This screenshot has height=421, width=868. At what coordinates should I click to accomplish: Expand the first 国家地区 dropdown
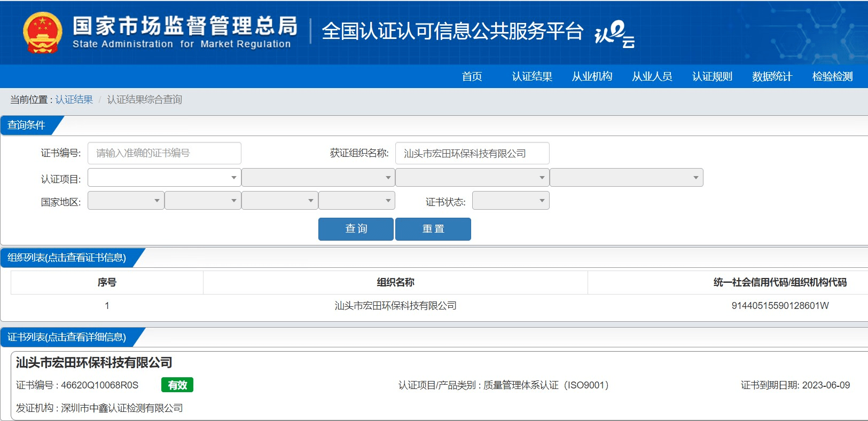tap(126, 201)
